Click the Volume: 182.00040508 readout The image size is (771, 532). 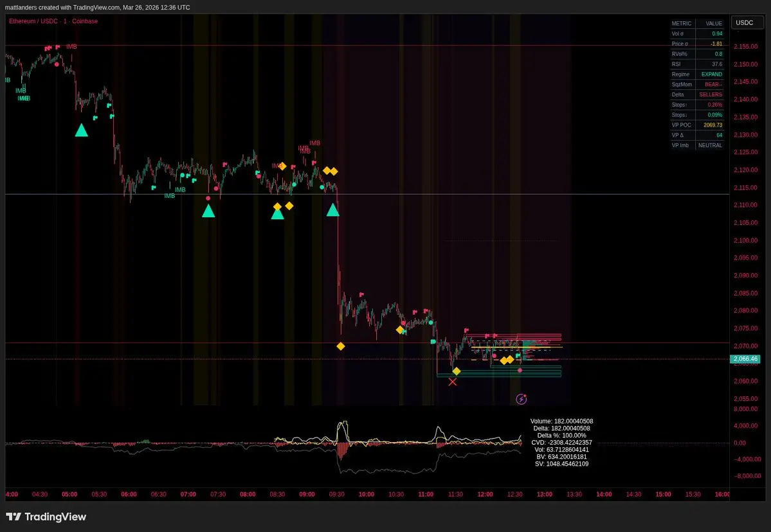561,421
